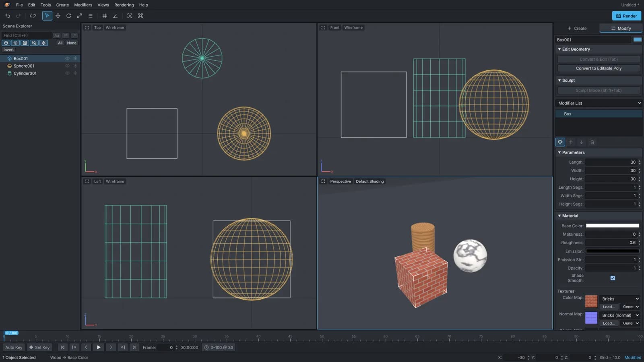
Task: Click the angle snap icon
Action: pos(116,16)
